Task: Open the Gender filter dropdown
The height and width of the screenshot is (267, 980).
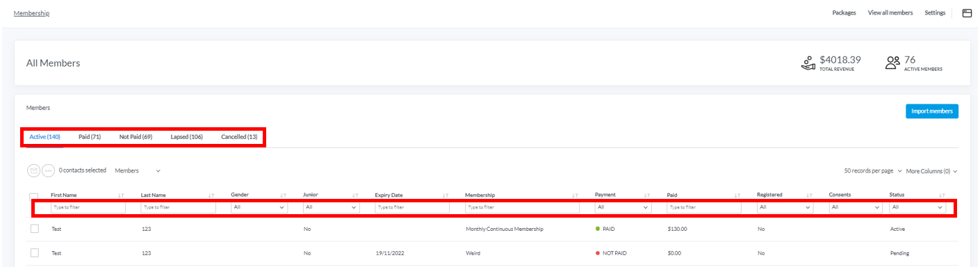Action: [259, 207]
